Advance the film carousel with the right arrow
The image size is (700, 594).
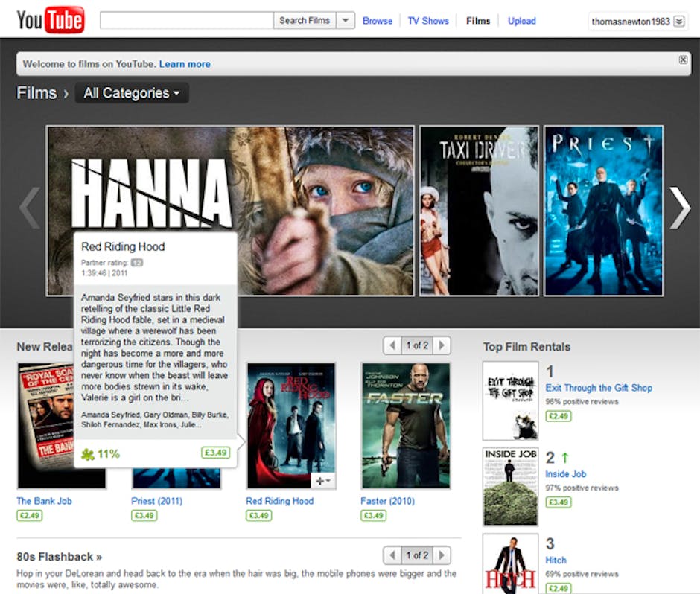pos(680,208)
